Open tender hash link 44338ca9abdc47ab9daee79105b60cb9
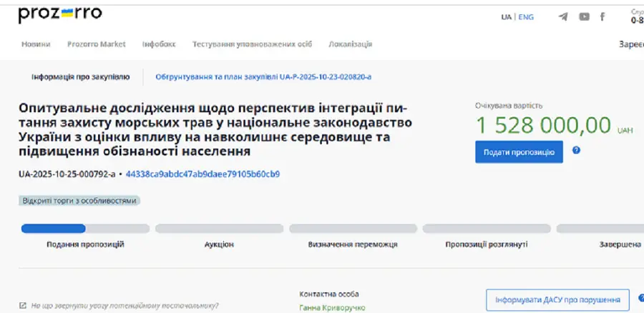Image resolution: width=644 pixels, height=313 pixels. 203,174
